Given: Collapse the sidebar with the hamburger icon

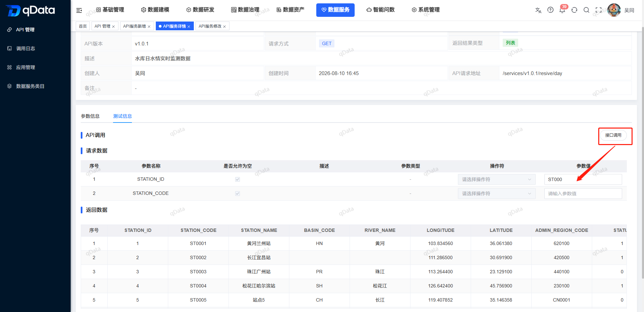Looking at the screenshot, I should click(79, 10).
